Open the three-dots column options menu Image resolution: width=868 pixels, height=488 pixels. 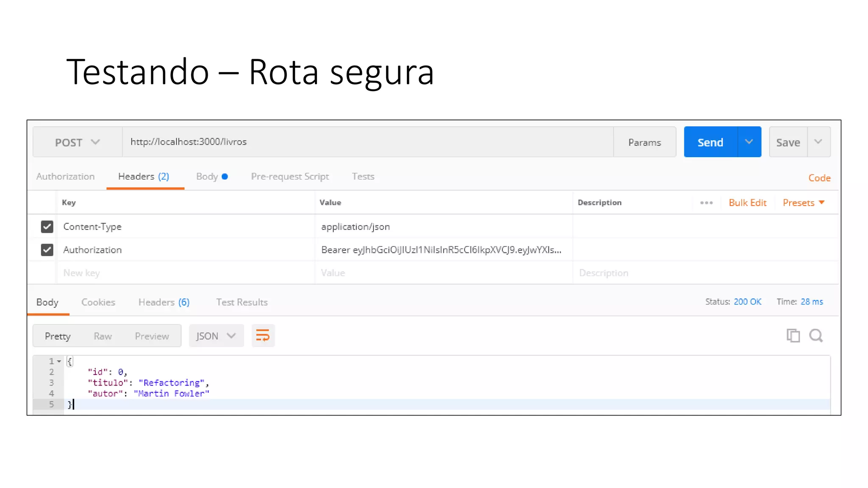[706, 203]
